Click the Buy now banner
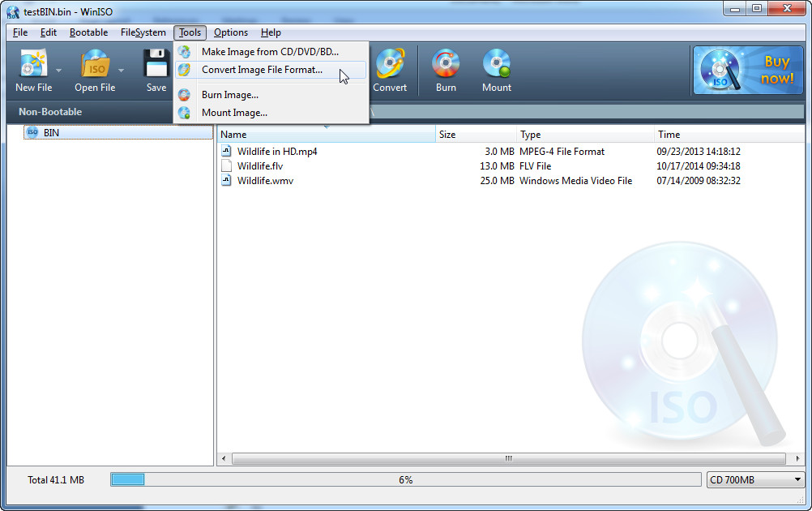The image size is (812, 511). pyautogui.click(x=748, y=71)
